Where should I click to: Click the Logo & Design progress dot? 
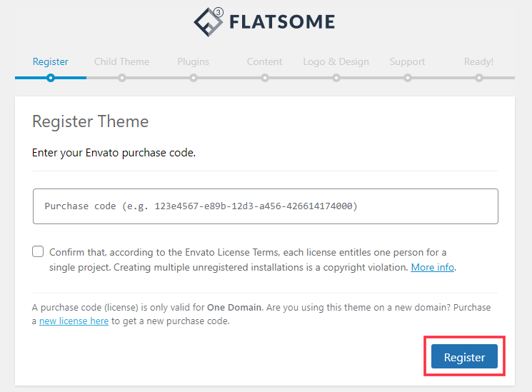[x=336, y=78]
